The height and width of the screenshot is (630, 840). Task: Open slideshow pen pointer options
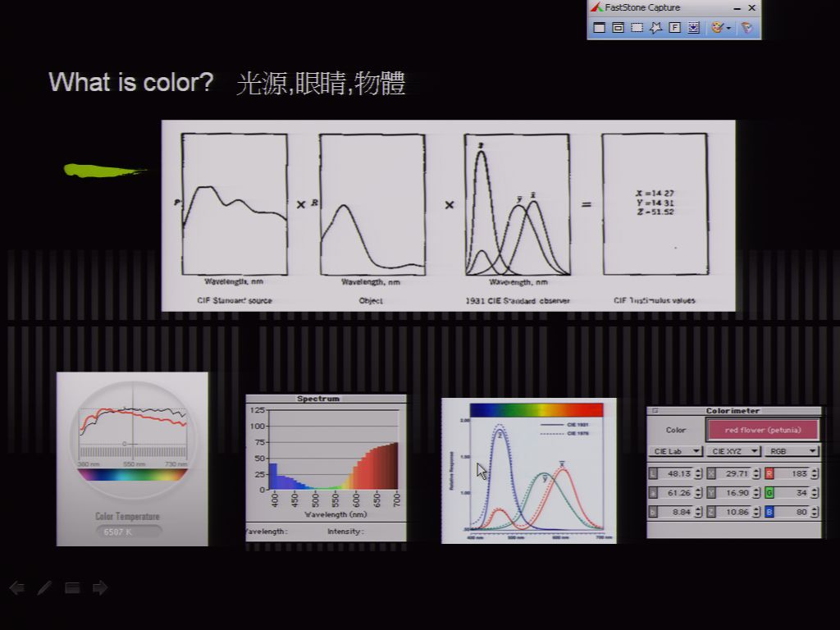tap(44, 587)
